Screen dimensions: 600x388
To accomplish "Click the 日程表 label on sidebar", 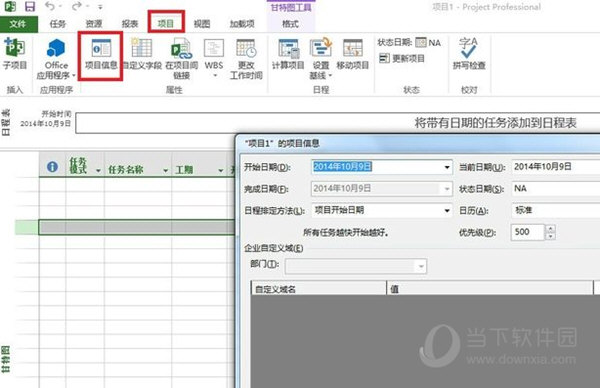I will pyautogui.click(x=6, y=122).
